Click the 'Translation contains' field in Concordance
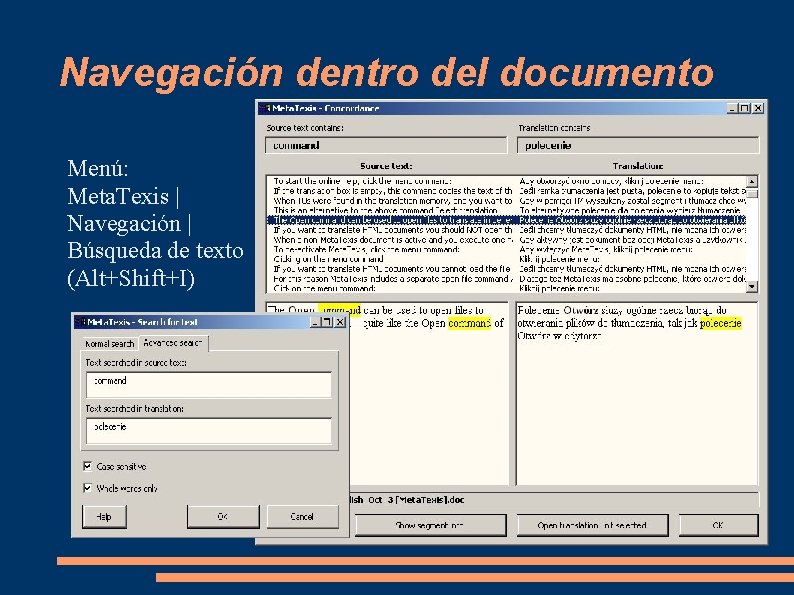 [638, 145]
